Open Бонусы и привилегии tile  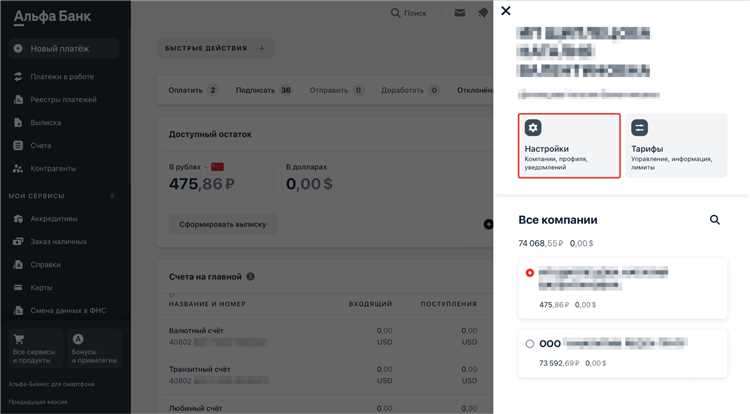point(95,349)
